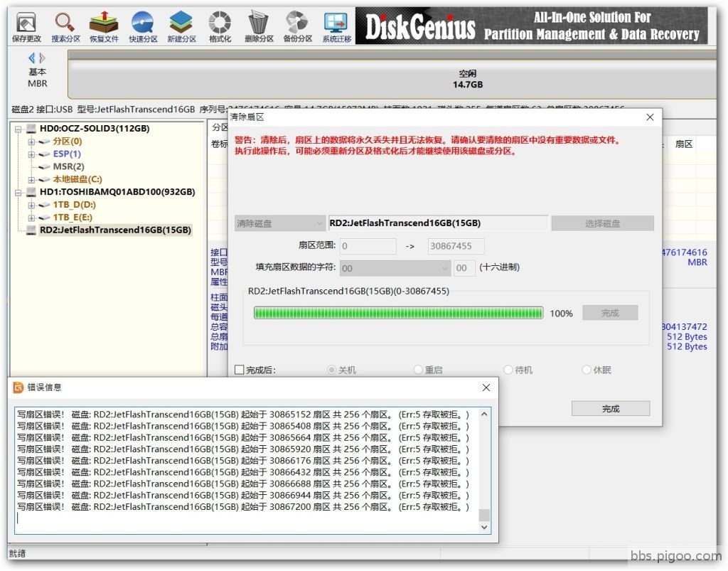728x571 pixels.
Task: Select 1TB_D(D:) label in the tree
Action: pos(74,205)
